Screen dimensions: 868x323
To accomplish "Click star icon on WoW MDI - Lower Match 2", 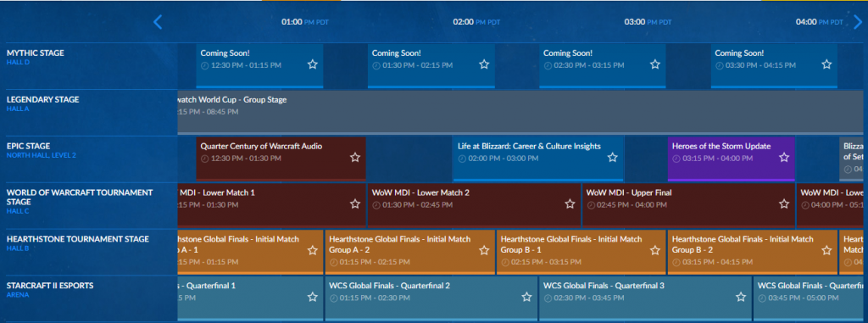I will (x=570, y=203).
